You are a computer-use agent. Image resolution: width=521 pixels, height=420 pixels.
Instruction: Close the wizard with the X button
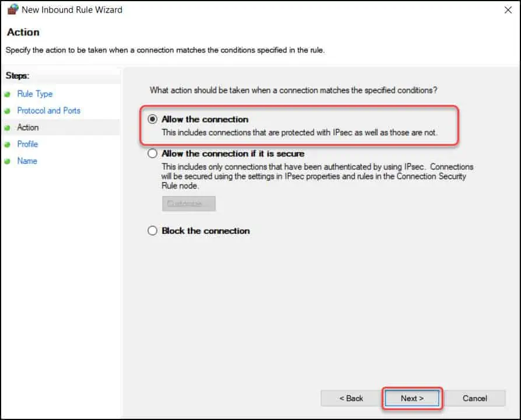pyautogui.click(x=508, y=10)
